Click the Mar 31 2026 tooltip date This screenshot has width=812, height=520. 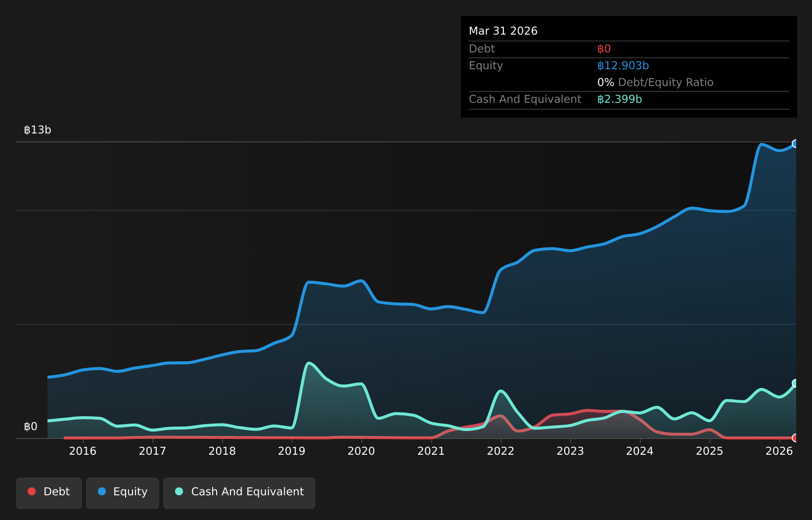pos(503,31)
